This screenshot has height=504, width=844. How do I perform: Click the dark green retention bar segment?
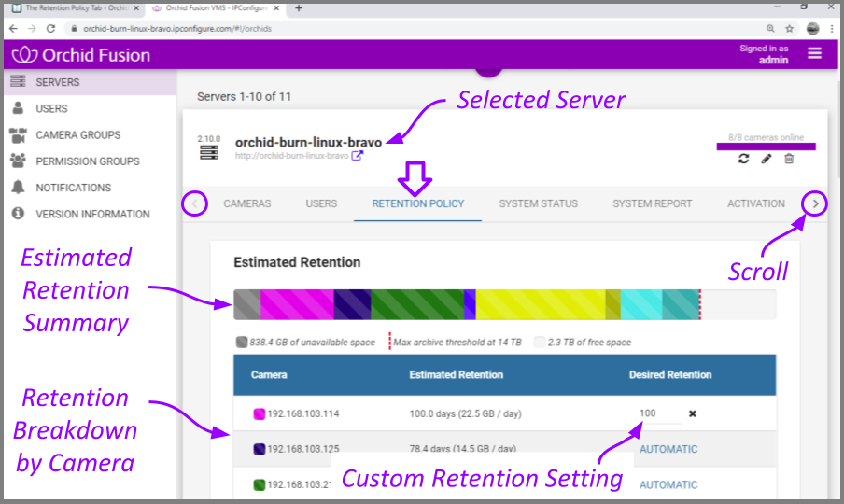pyautogui.click(x=417, y=304)
